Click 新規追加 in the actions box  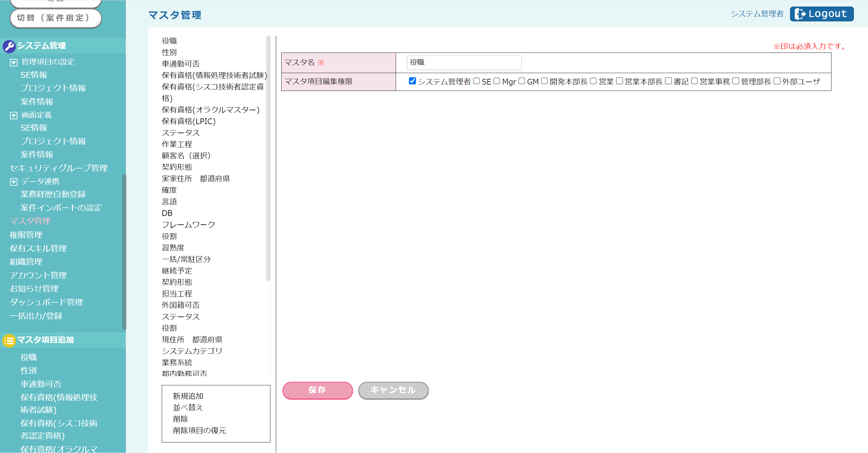[x=188, y=396]
